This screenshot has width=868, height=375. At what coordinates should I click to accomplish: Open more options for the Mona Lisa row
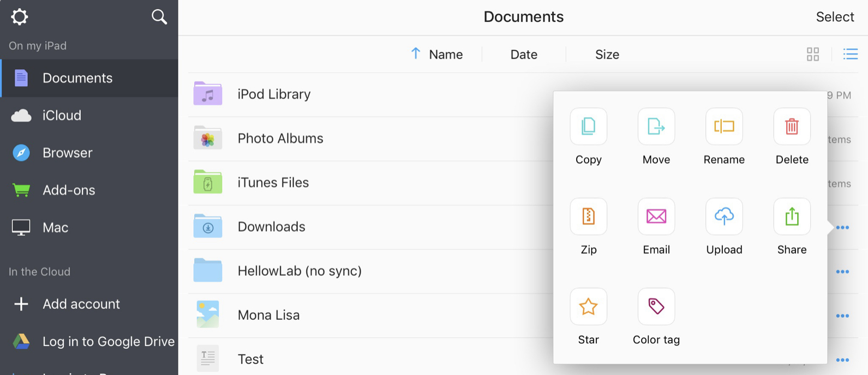[842, 316]
